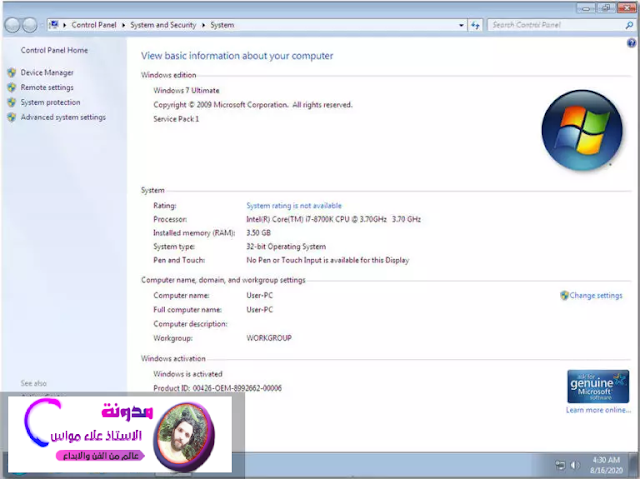Open the address bar history dropdown
640x479 pixels.
coord(461,25)
